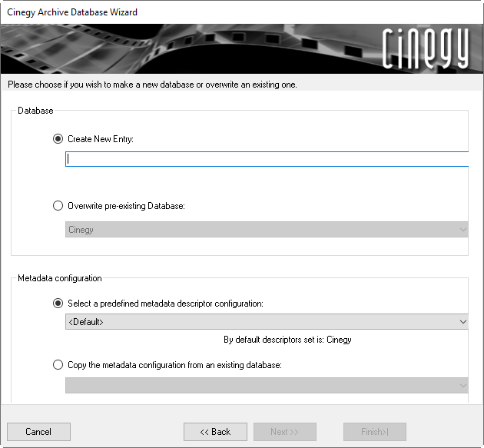Click the Cancel button
The height and width of the screenshot is (448, 484).
38,432
